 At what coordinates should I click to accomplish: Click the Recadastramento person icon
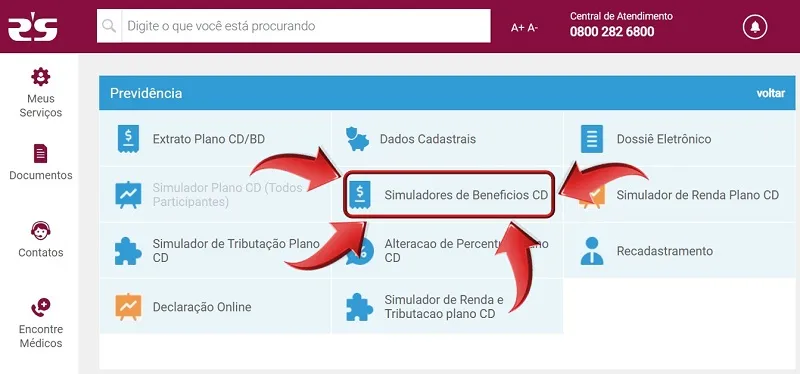[592, 251]
